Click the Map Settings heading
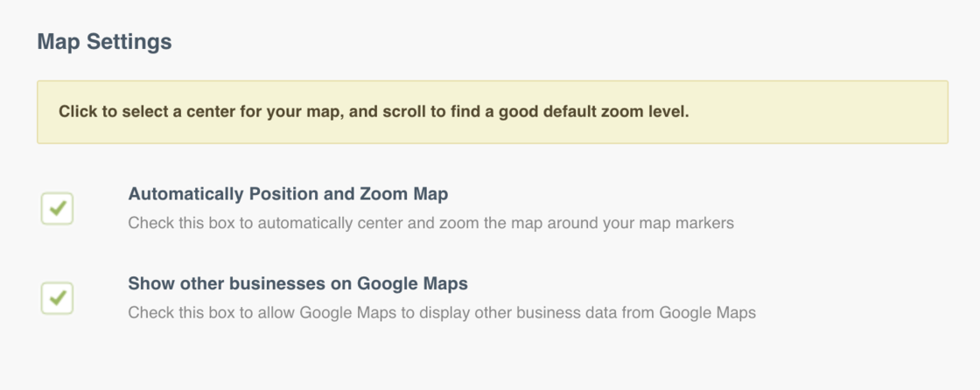 pos(104,42)
